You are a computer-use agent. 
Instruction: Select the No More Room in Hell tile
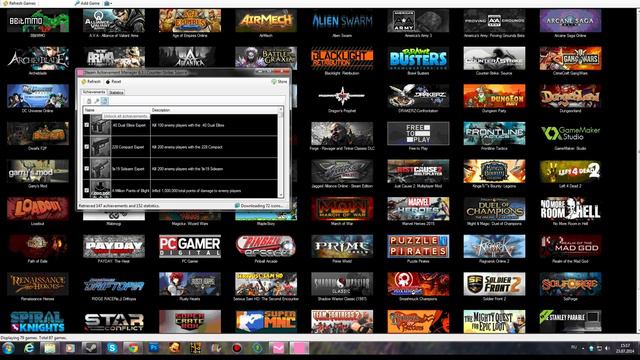pos(570,209)
